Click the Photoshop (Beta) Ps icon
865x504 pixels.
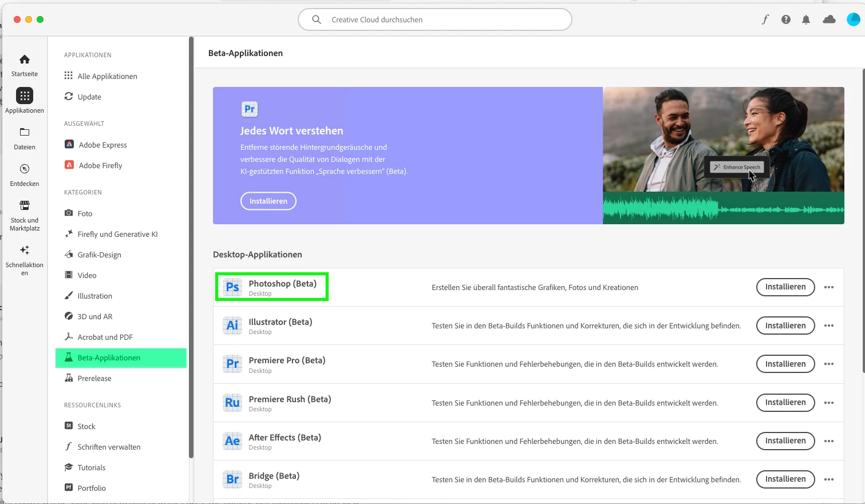[232, 287]
